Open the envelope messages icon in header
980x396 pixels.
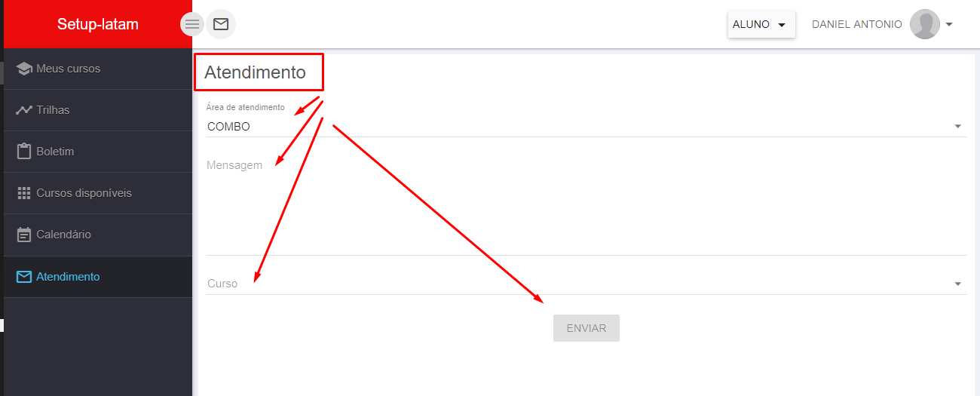[221, 24]
